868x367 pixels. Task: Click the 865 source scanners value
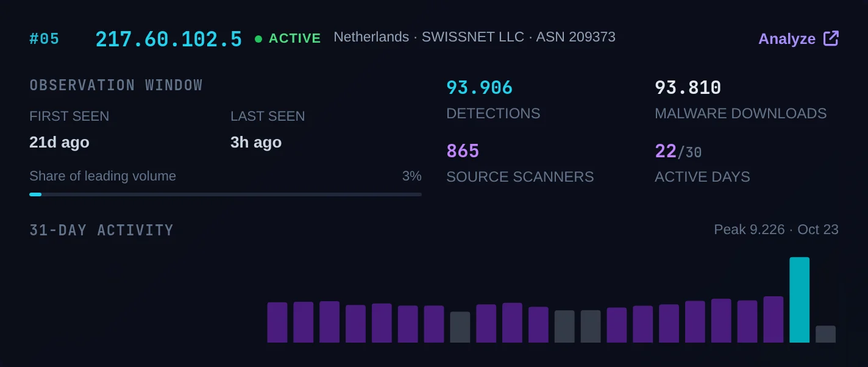[x=463, y=151]
